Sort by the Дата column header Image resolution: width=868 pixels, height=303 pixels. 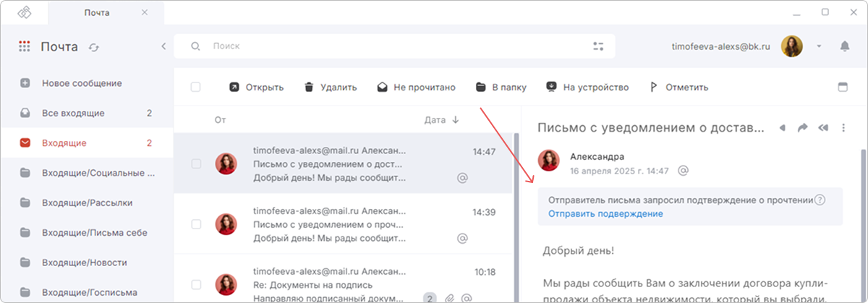[441, 120]
